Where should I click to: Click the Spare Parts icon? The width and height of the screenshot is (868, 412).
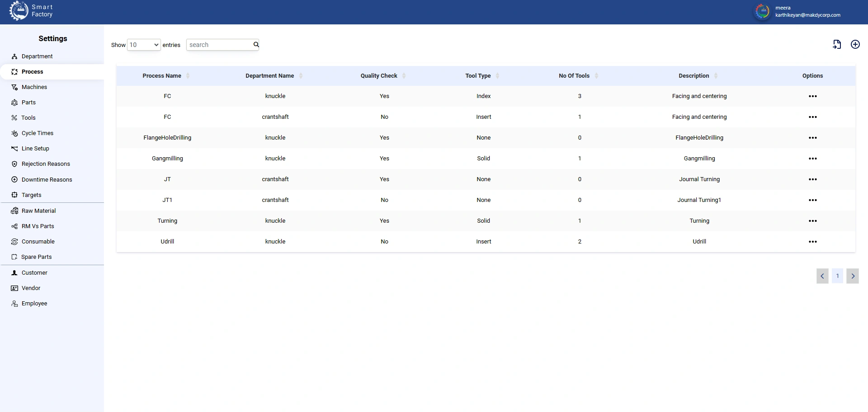pos(14,257)
